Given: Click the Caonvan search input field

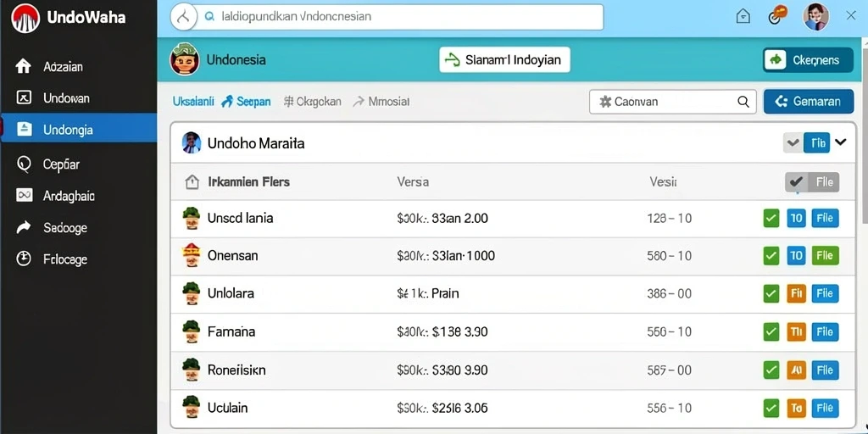Looking at the screenshot, I should (672, 102).
